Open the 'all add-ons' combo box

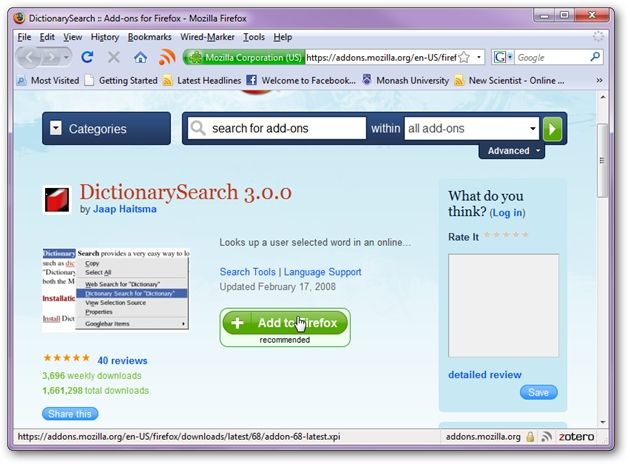tap(471, 129)
